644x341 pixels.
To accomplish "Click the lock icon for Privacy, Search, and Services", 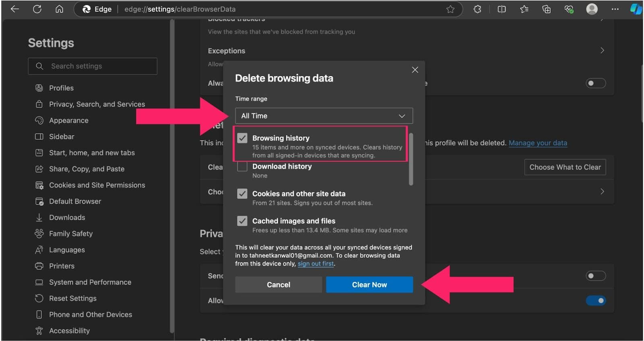I will coord(39,104).
